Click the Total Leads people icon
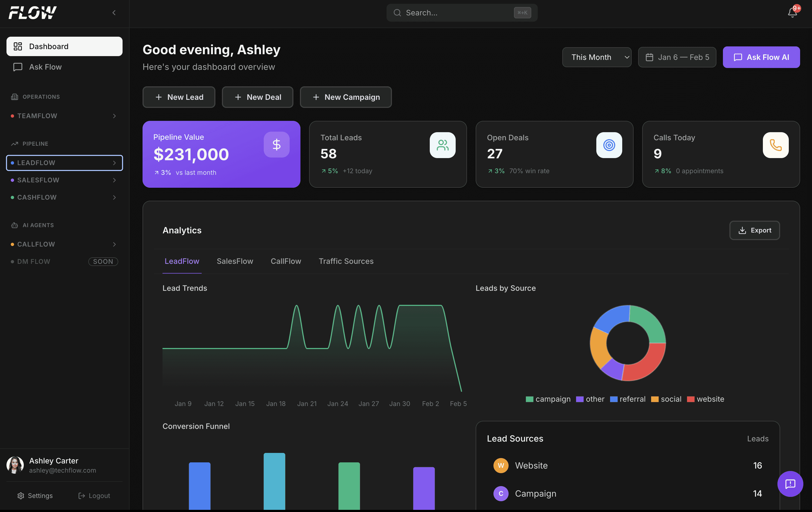Screen dimensions: 812x512 point(442,145)
